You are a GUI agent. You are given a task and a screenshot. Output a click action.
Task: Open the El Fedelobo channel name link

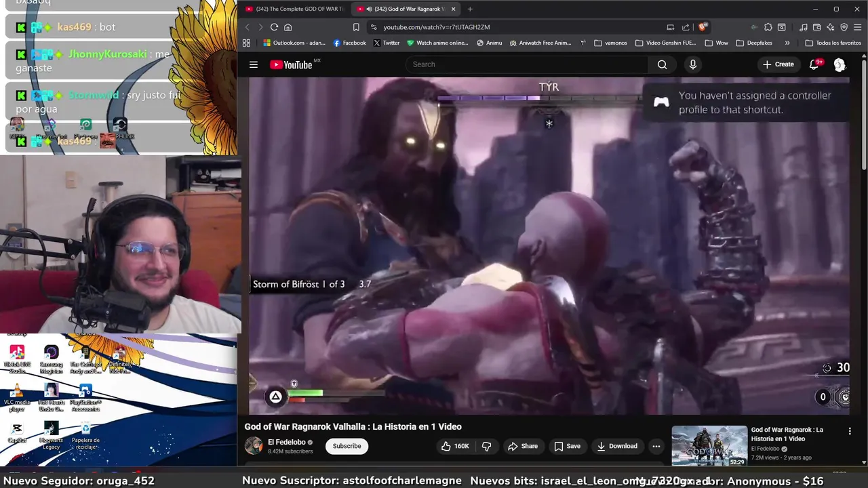287,442
